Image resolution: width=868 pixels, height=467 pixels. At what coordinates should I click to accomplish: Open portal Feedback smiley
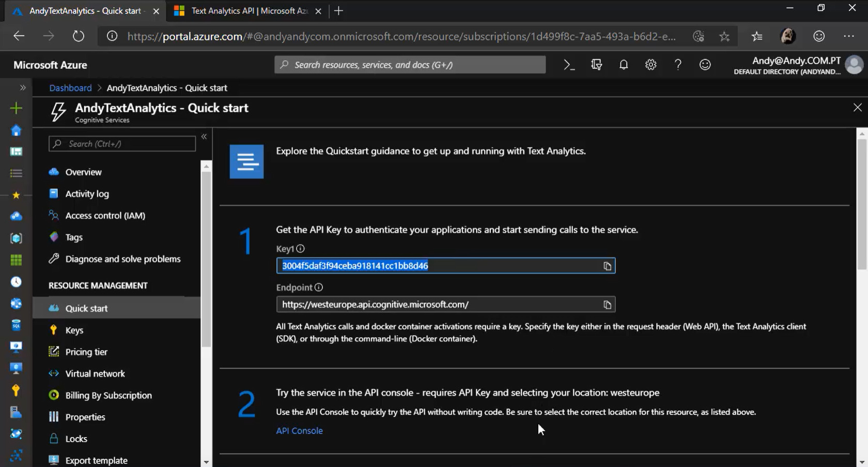click(x=705, y=65)
